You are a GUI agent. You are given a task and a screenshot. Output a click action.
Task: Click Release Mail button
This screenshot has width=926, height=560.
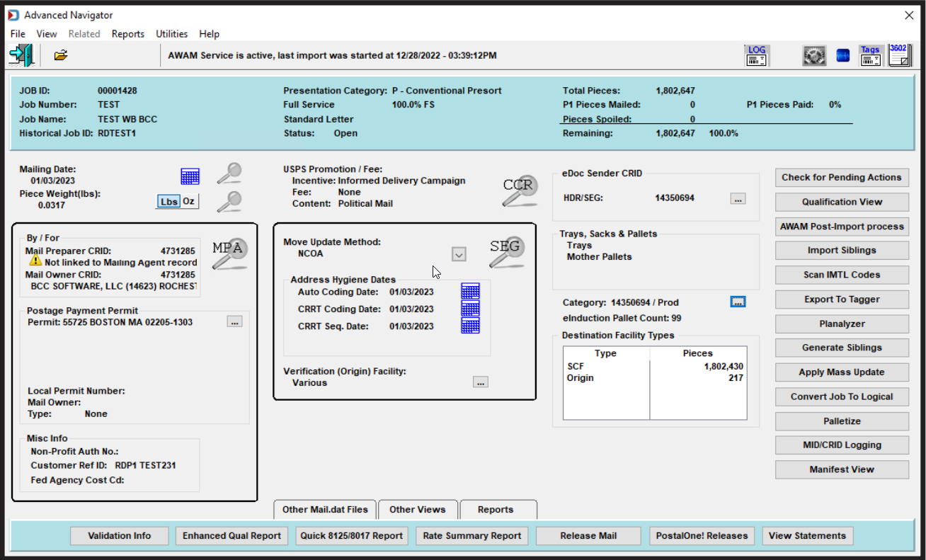pos(588,536)
